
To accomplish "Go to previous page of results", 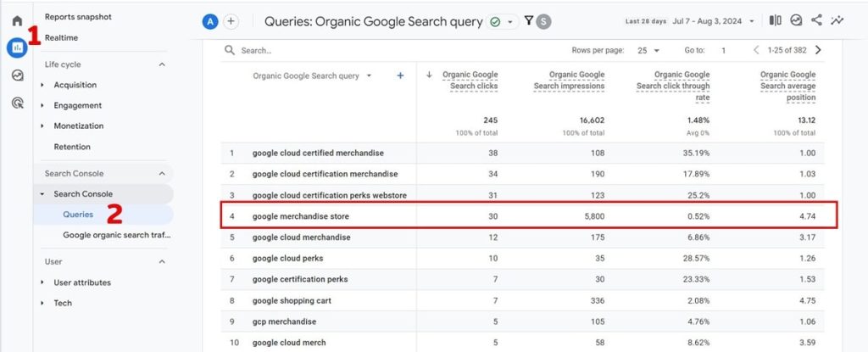I will pos(756,50).
